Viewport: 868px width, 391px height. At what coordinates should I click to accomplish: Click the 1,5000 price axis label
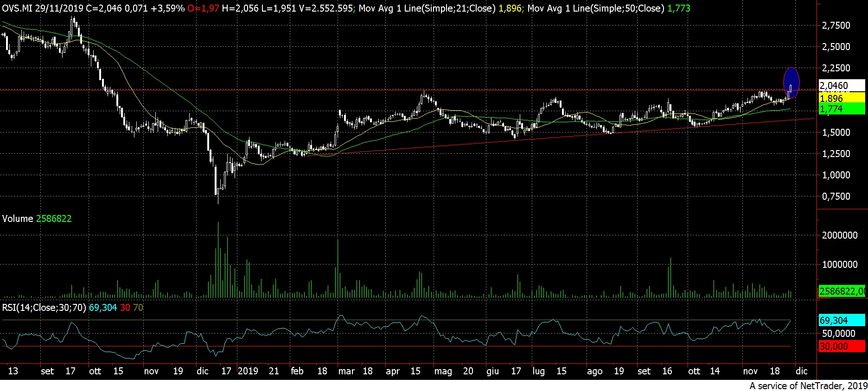(836, 132)
